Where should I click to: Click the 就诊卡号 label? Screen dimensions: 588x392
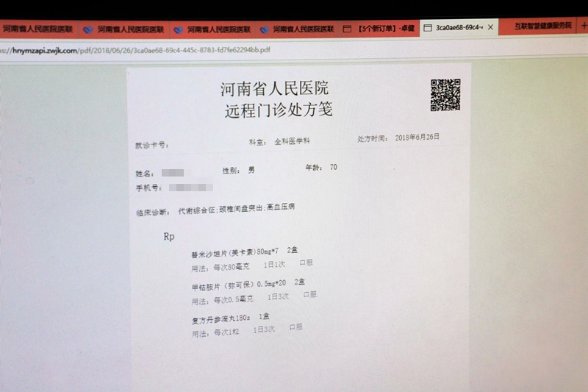[x=151, y=145]
